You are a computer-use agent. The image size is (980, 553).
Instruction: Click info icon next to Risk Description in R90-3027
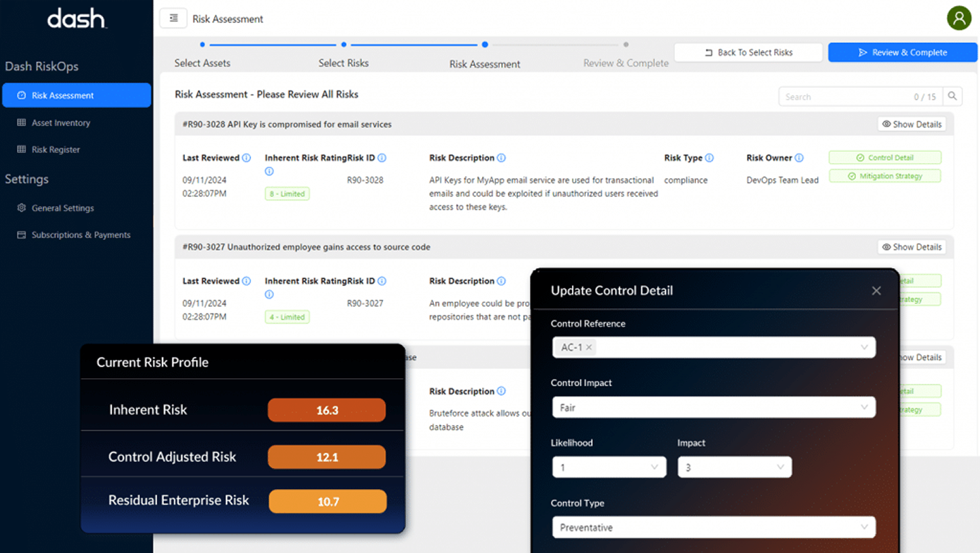click(501, 281)
